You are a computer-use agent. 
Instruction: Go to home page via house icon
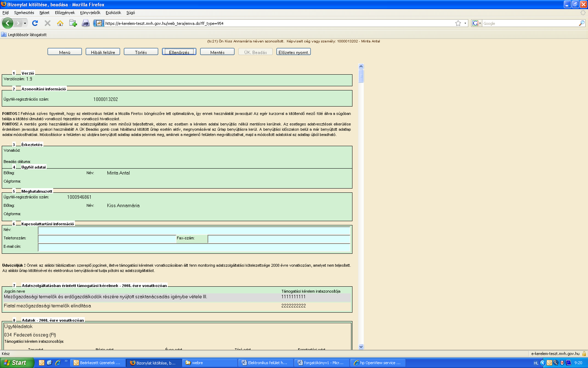pyautogui.click(x=60, y=23)
